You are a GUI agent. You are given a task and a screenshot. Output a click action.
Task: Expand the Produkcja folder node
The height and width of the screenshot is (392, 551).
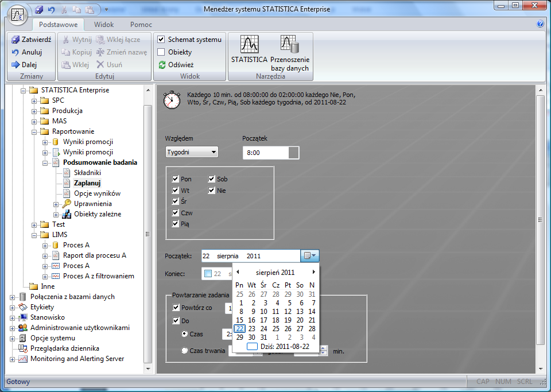tap(34, 111)
